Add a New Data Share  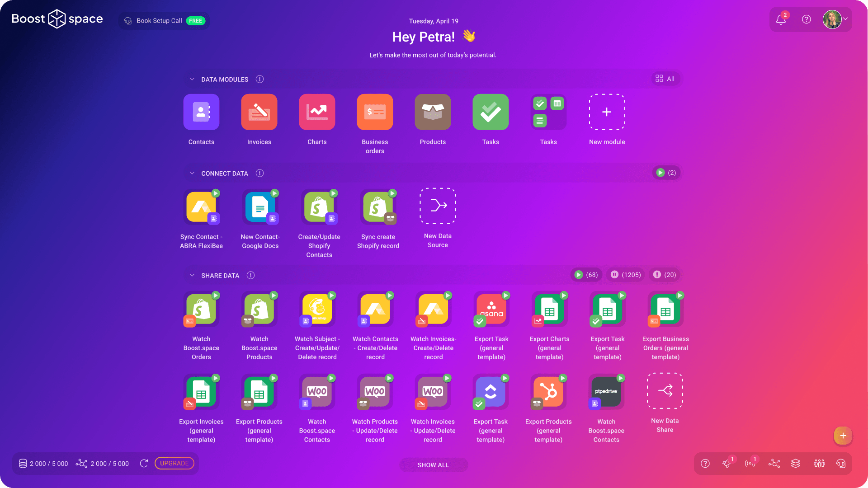pos(665,391)
